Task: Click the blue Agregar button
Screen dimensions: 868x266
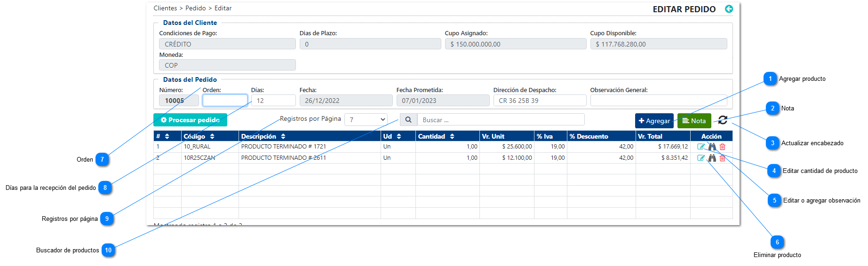Action: click(x=654, y=121)
